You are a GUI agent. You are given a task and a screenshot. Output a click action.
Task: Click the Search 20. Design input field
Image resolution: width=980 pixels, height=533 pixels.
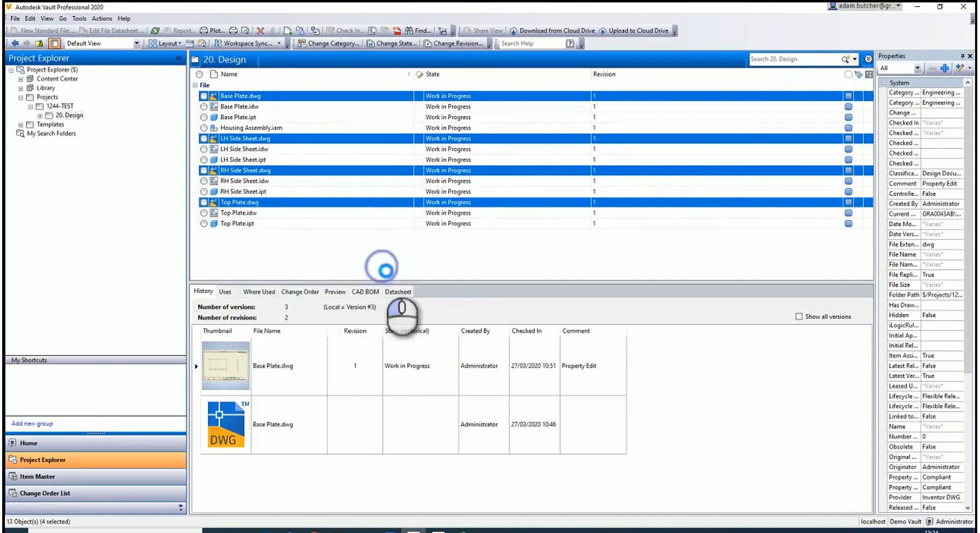(795, 59)
